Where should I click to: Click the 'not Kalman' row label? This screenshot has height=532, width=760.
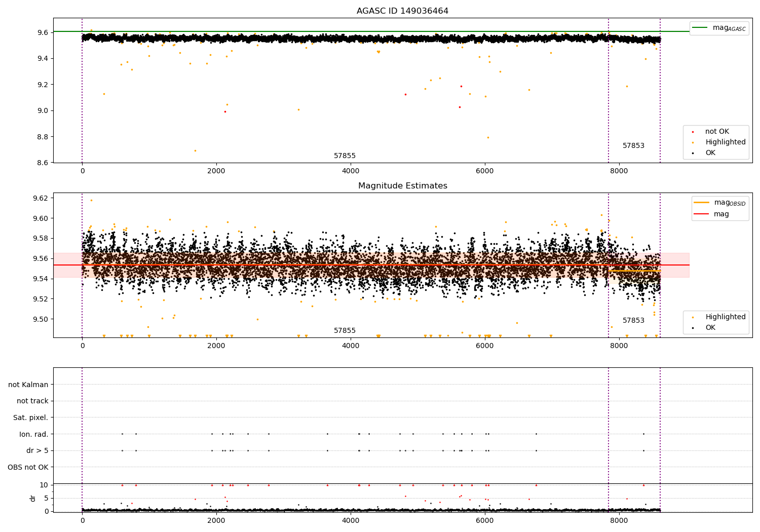[28, 385]
